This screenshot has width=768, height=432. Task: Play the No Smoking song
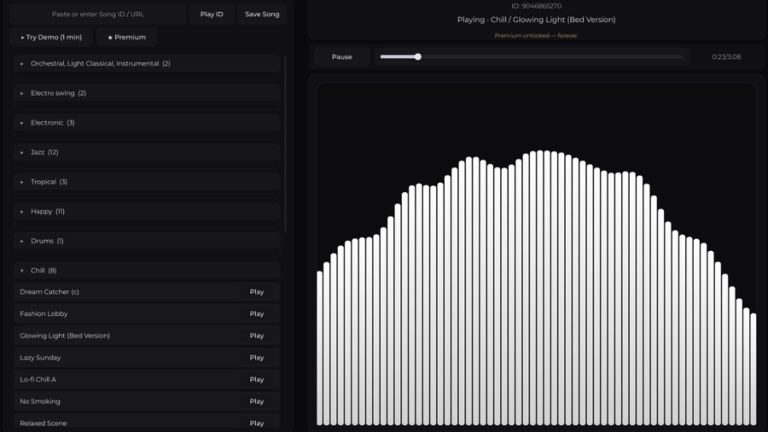tap(257, 402)
